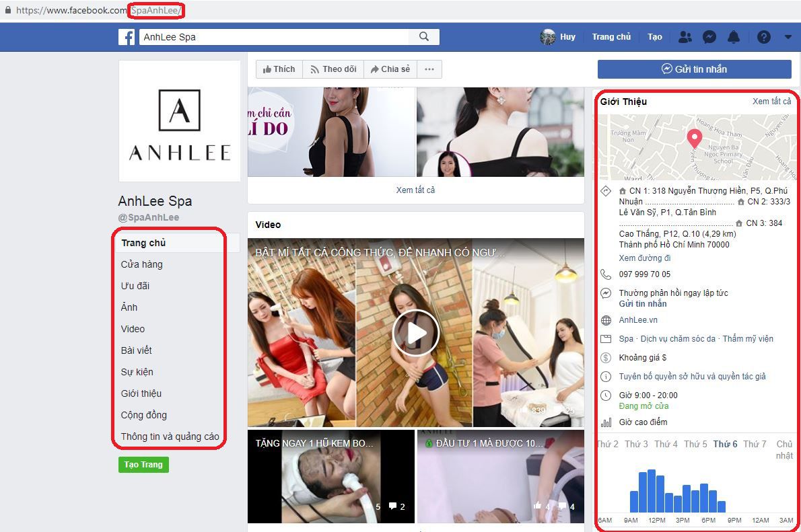801x532 pixels.
Task: Click Xem tất cả in Giới Thiệu panel
Action: [771, 101]
